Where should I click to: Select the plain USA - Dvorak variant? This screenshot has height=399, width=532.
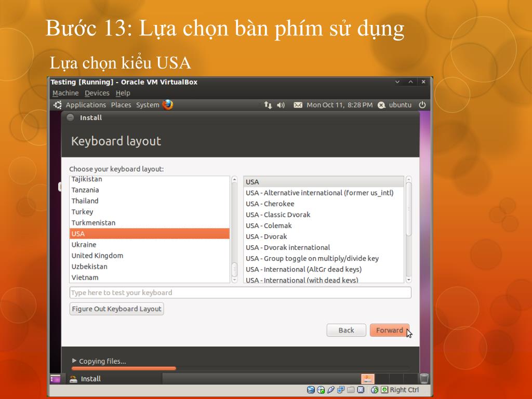click(324, 236)
